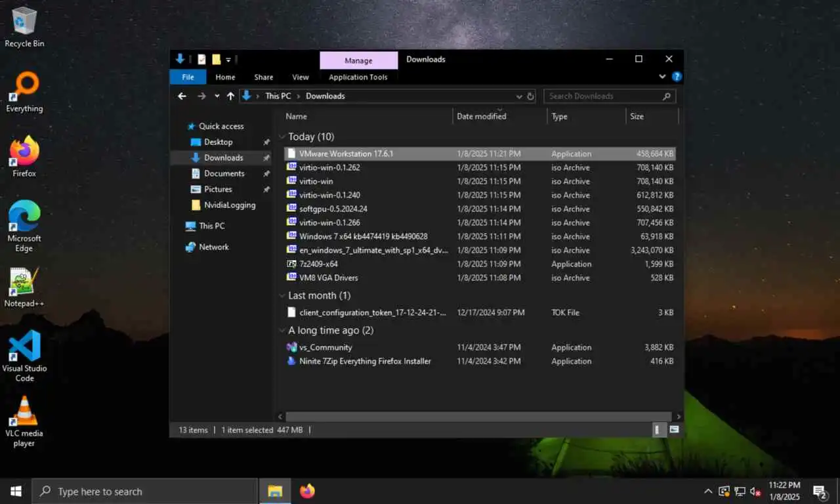This screenshot has height=504, width=840.
Task: Select the VMware Workstation 17.6.1 file
Action: 480,154
